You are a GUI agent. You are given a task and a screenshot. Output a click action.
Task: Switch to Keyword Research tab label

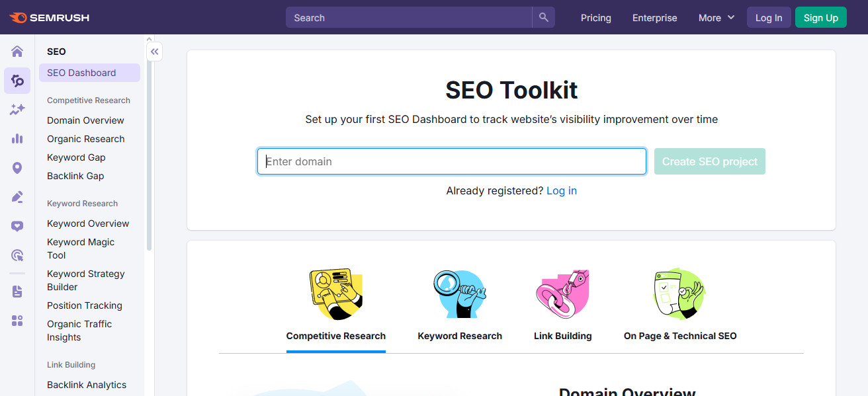[460, 336]
